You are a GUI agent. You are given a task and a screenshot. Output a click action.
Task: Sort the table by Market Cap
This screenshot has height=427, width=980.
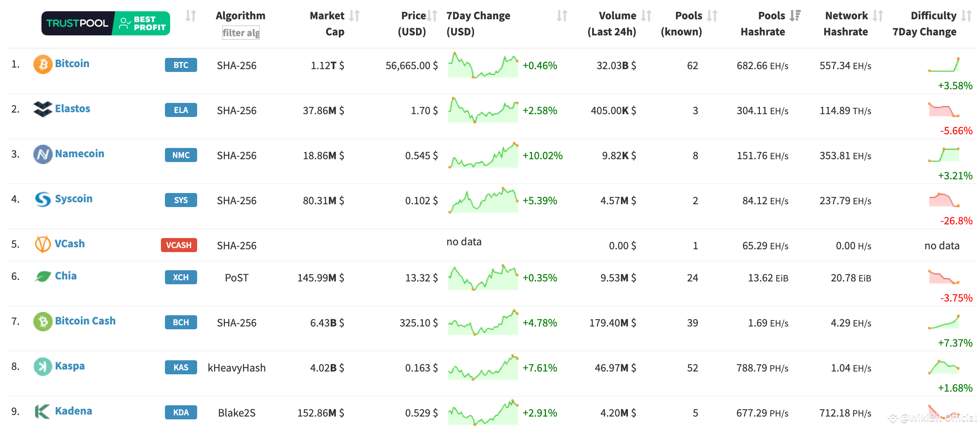354,16
